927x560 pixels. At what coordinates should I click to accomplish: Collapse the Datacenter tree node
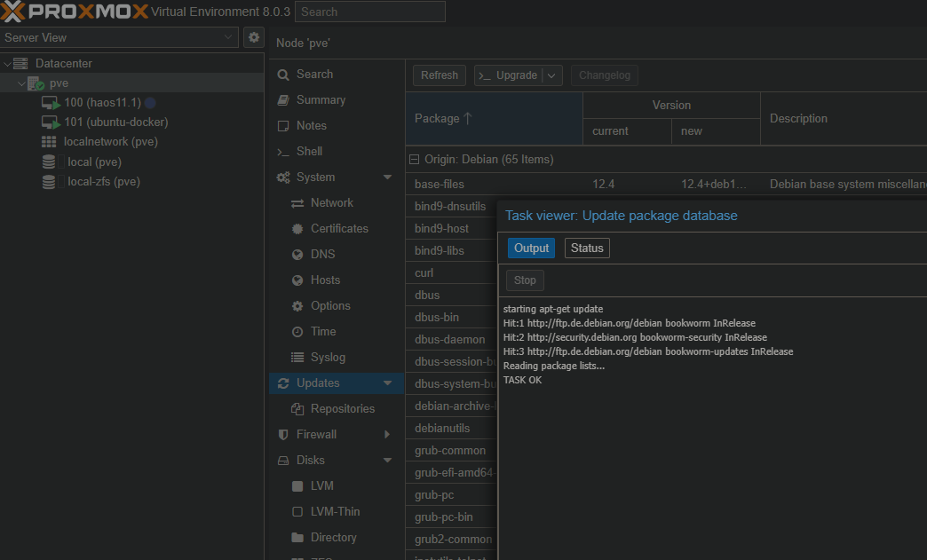8,64
